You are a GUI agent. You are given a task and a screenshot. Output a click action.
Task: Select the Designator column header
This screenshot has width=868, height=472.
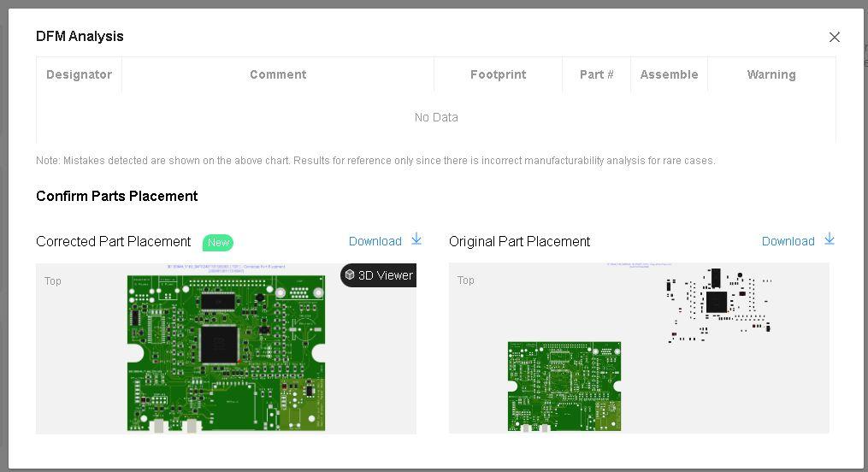(79, 74)
